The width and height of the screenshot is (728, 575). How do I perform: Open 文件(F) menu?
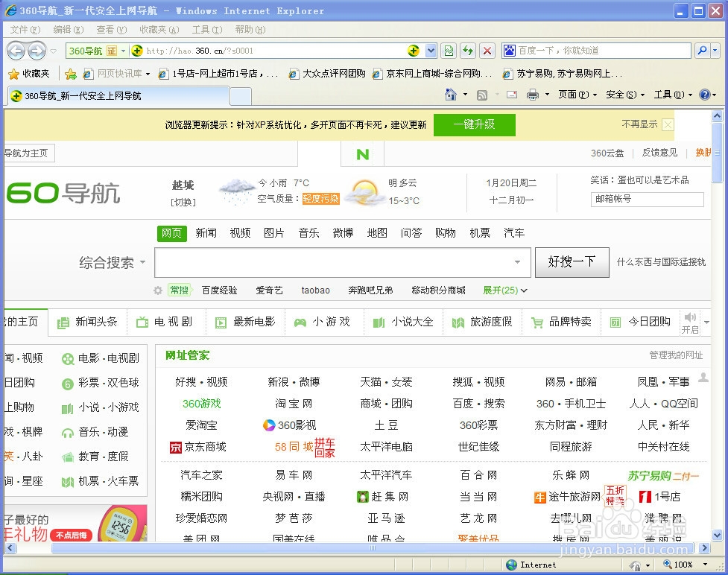pyautogui.click(x=25, y=30)
